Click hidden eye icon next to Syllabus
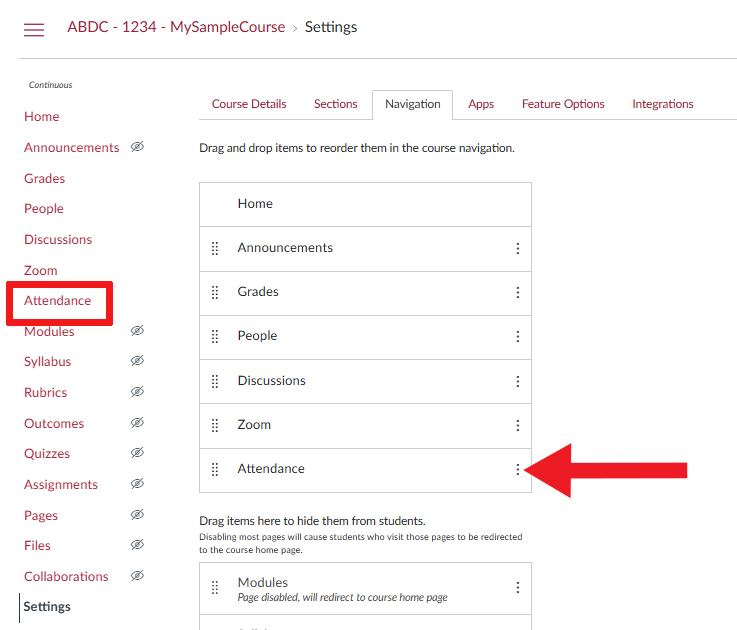737x630 pixels. [x=137, y=361]
